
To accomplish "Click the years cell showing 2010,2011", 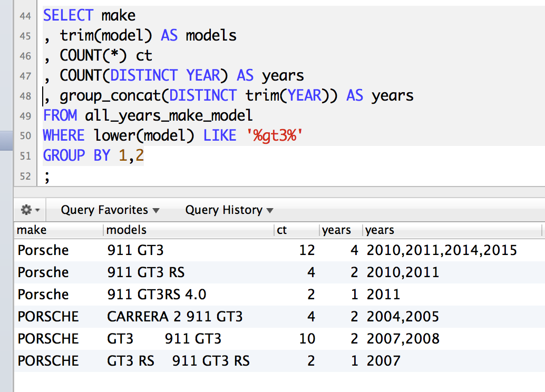I will pyautogui.click(x=403, y=272).
